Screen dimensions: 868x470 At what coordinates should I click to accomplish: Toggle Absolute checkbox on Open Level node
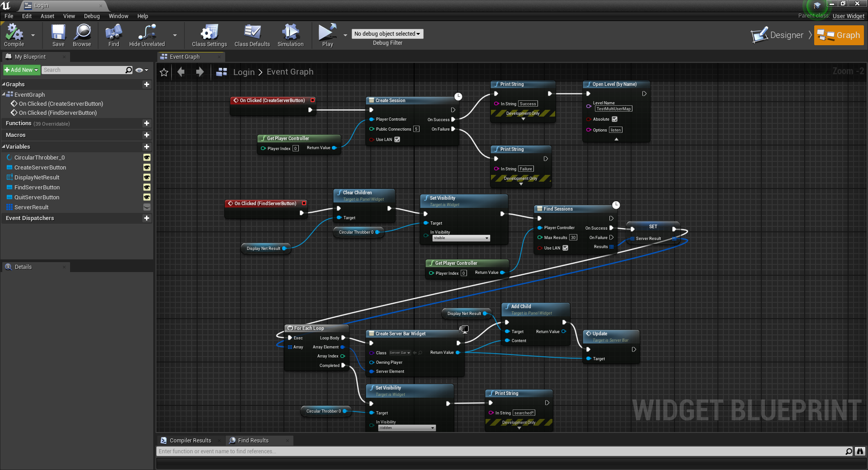614,119
